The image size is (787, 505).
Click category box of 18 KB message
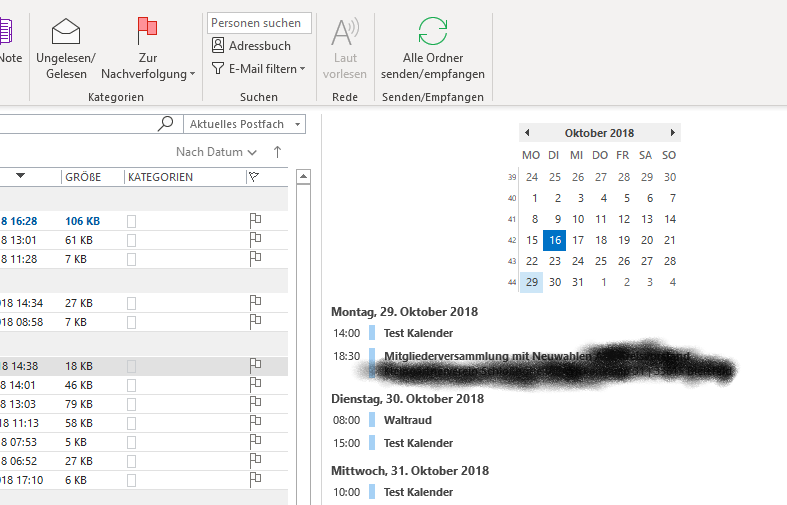(x=132, y=366)
